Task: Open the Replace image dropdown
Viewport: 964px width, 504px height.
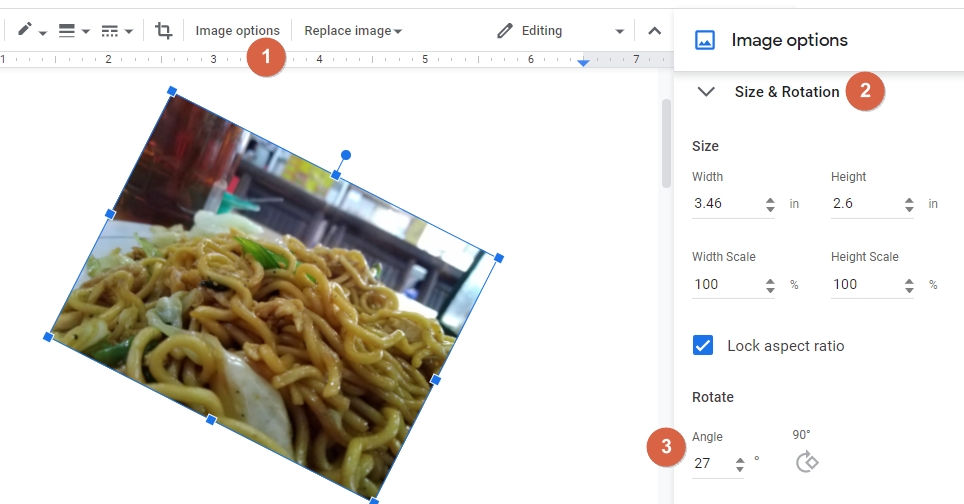Action: 353,31
